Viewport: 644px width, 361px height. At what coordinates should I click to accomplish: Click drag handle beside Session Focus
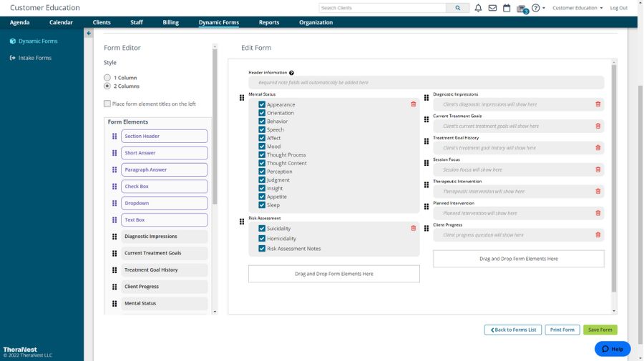(426, 163)
